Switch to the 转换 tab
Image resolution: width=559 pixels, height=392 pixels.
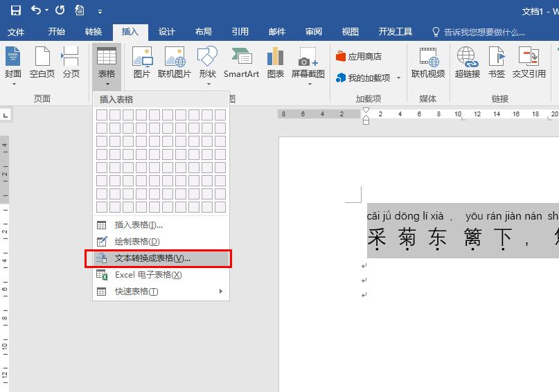click(x=94, y=32)
